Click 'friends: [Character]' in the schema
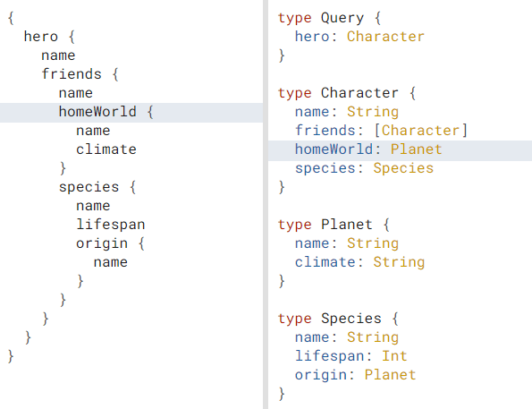This screenshot has width=532, height=409. (x=382, y=131)
